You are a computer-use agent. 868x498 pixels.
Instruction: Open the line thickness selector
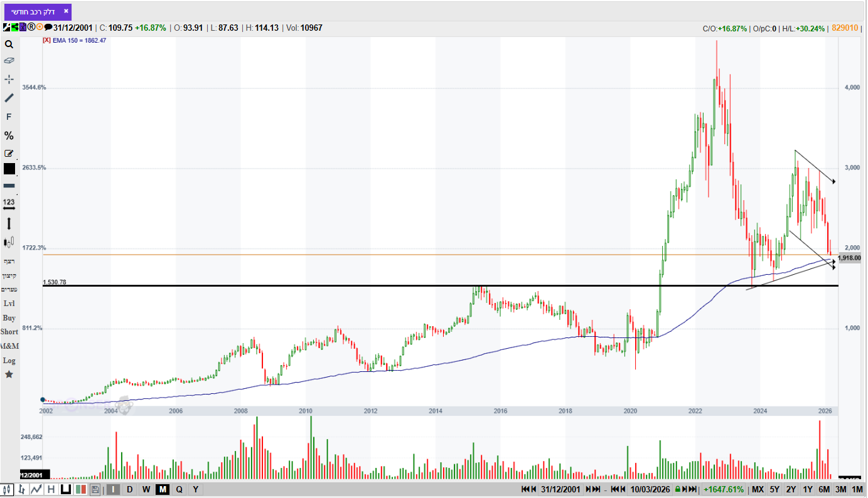click(9, 186)
